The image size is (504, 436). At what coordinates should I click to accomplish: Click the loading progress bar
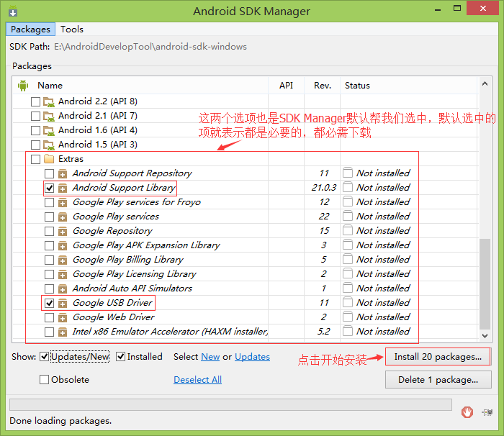[x=230, y=405]
